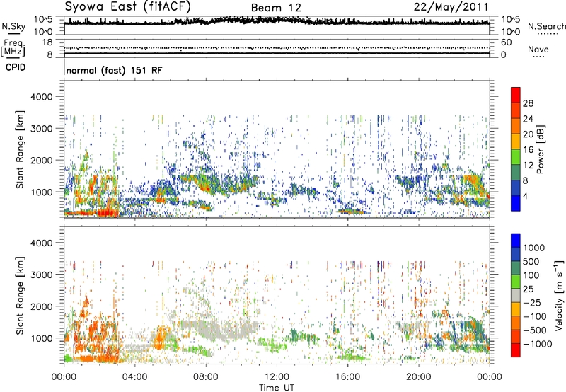Select the "Velocity [m s⁻¹]" color bar title
The width and height of the screenshot is (566, 392).
pos(559,295)
